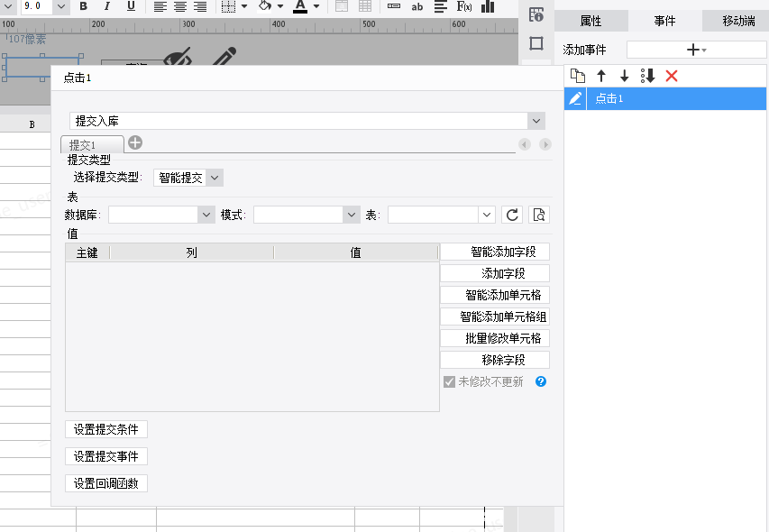Align text left
The width and height of the screenshot is (769, 532).
click(160, 6)
